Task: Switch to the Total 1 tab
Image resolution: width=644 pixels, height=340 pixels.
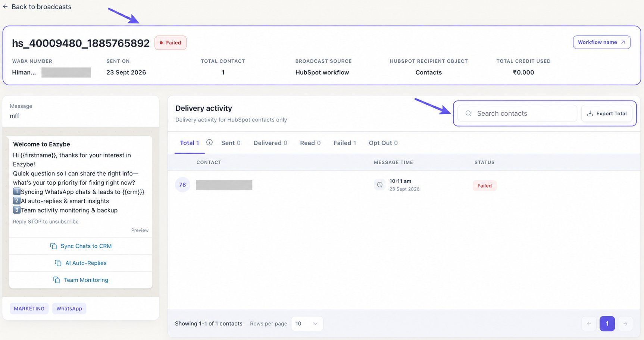Action: (190, 143)
